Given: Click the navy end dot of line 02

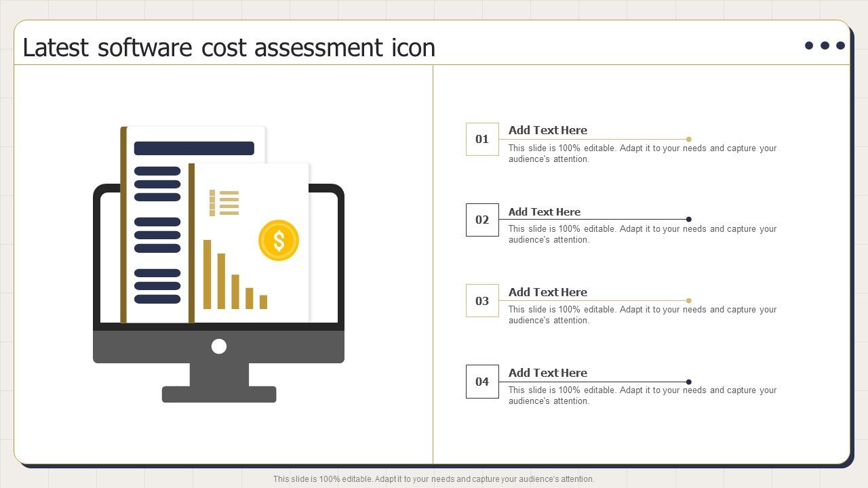Looking at the screenshot, I should (689, 220).
